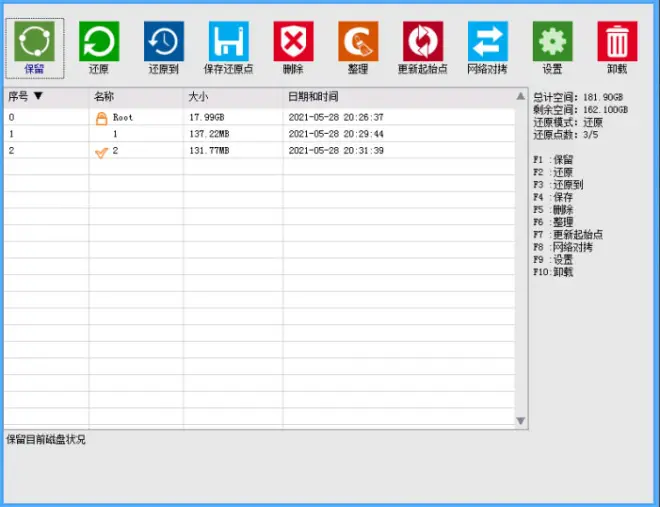This screenshot has height=507, width=660.
Task: Click the 保留 (Keep) toolbar icon
Action: tap(35, 41)
